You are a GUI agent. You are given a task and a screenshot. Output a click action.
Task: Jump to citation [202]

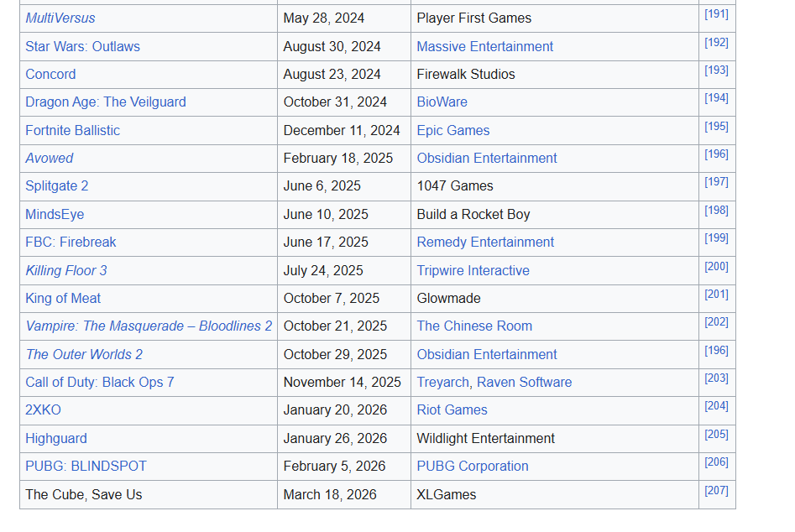(x=716, y=322)
